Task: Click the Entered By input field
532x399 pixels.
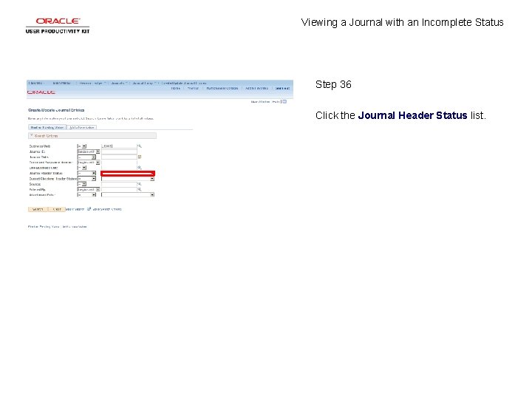Action: [x=119, y=189]
